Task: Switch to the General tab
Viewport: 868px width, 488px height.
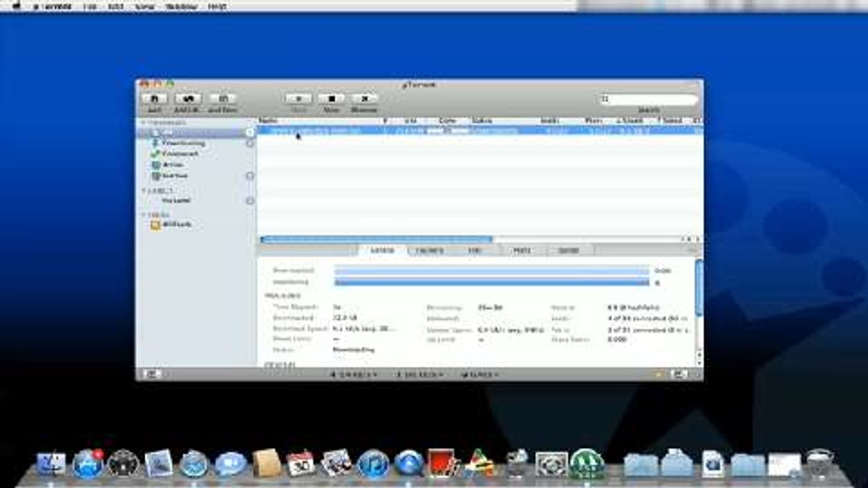Action: (382, 250)
